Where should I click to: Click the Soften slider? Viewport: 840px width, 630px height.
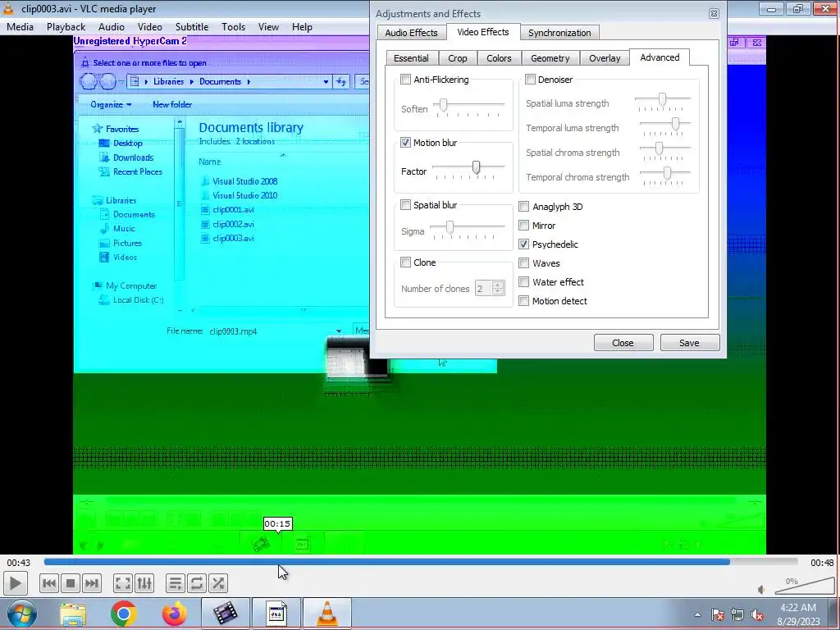(x=468, y=106)
